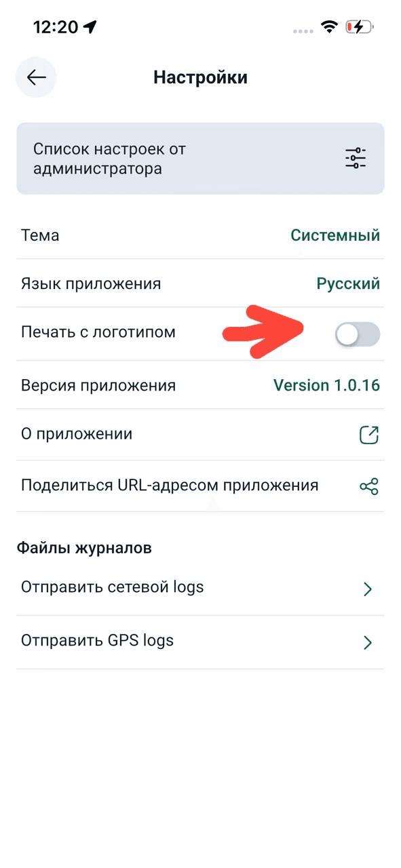Expand the chevron for Отправить GPS logs
The image size is (401, 868).
(x=368, y=642)
